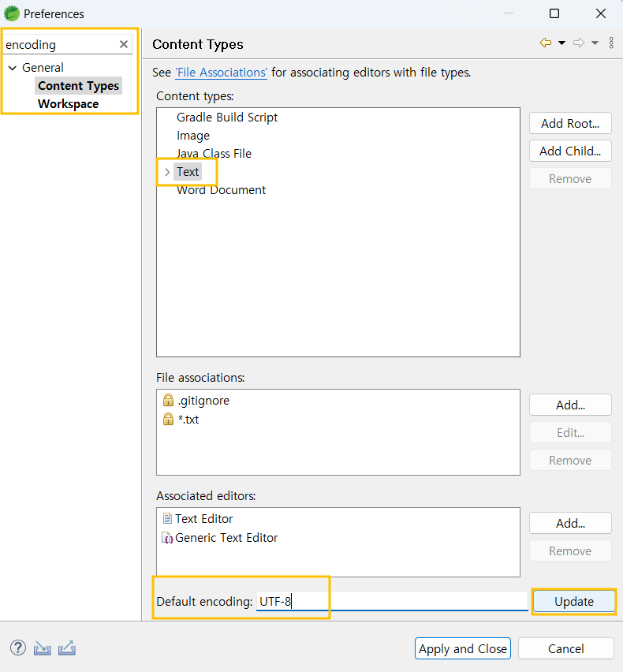Select Word Document content type
The height and width of the screenshot is (672, 623).
(221, 190)
